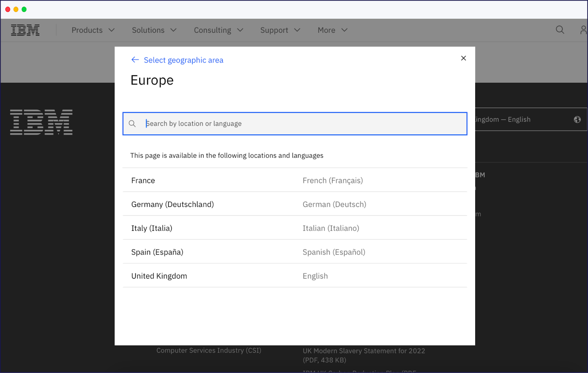Open the Consulting menu
This screenshot has height=373, width=588.
[x=218, y=30]
